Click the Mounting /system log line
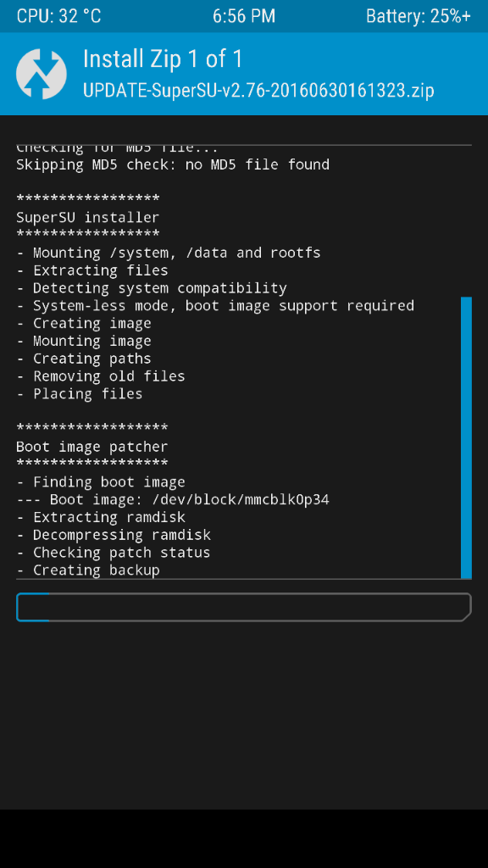Screen dimensions: 488x868 (169, 253)
